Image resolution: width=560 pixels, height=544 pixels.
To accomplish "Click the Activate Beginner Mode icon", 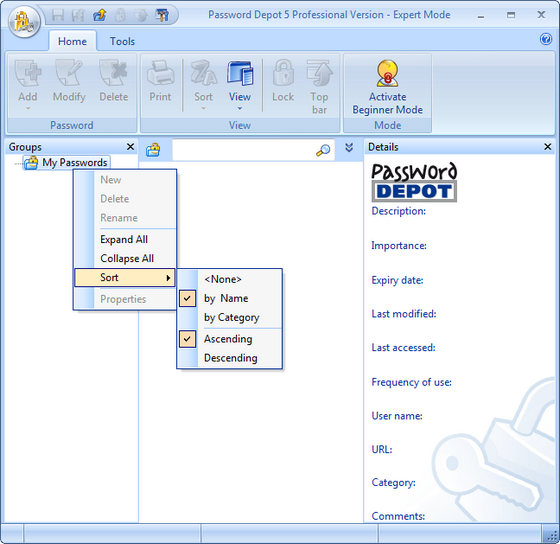I will [x=388, y=74].
